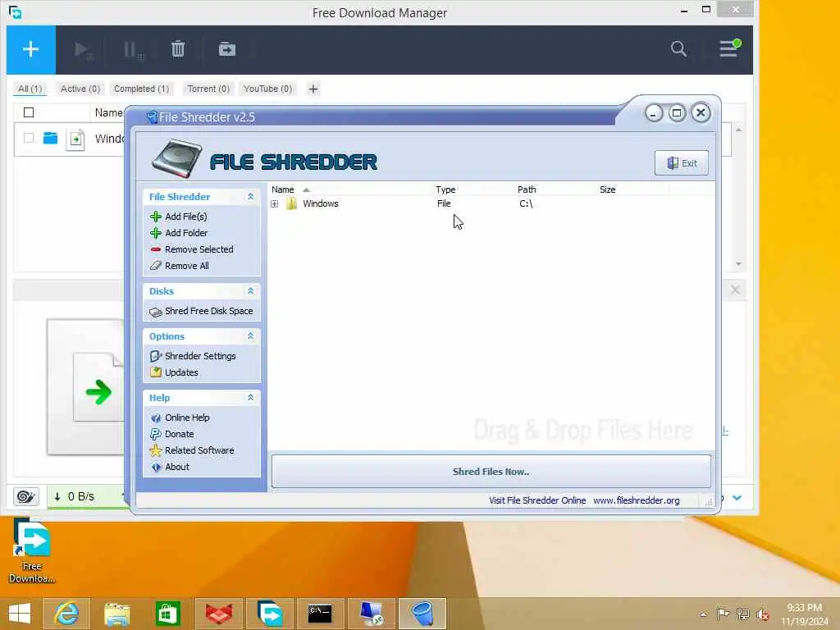Open the Command Prompt taskbar icon
This screenshot has width=840, height=630.
tap(320, 614)
